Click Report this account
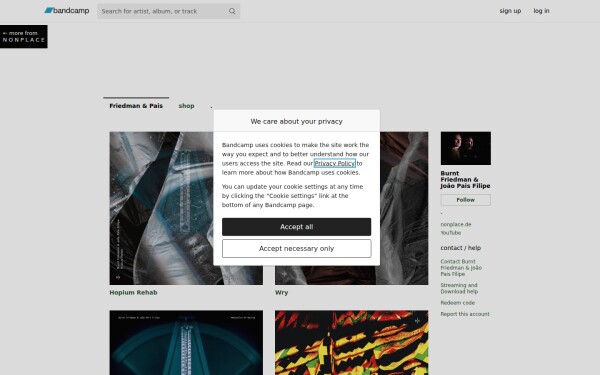 pos(465,314)
